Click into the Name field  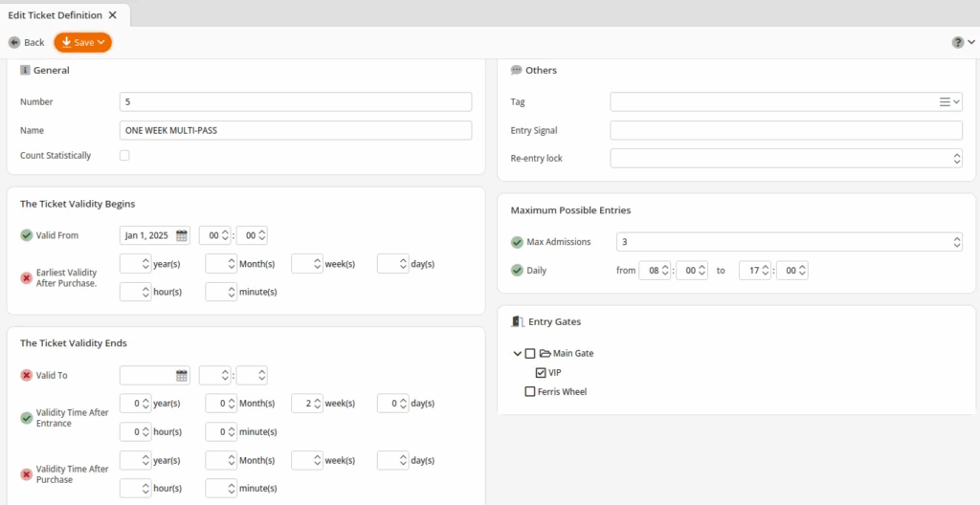click(x=296, y=131)
